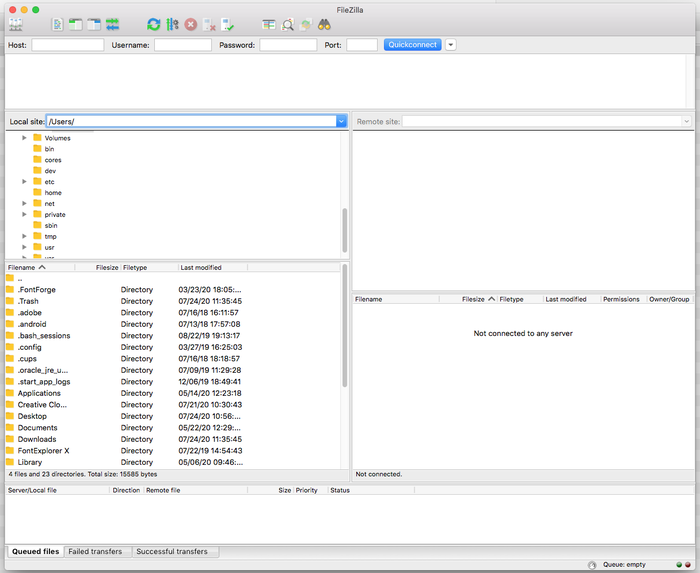Reconnect to last server icon
The image size is (700, 573).
228,25
